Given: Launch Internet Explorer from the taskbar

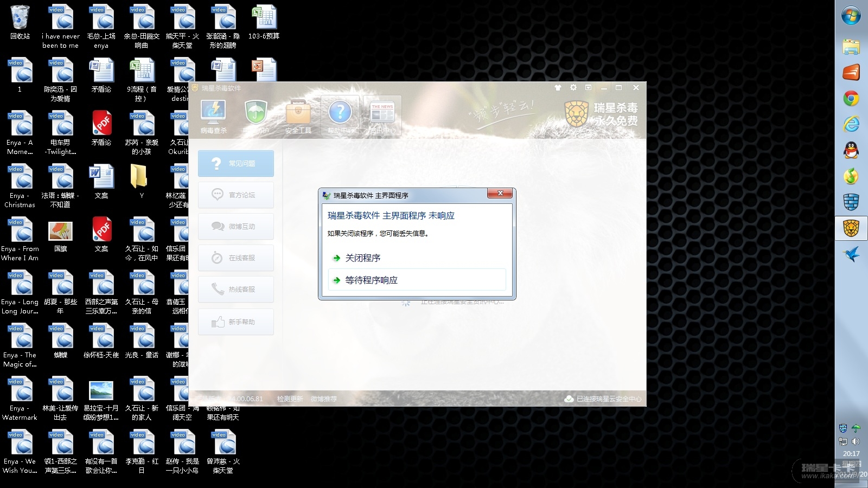Looking at the screenshot, I should pyautogui.click(x=851, y=124).
